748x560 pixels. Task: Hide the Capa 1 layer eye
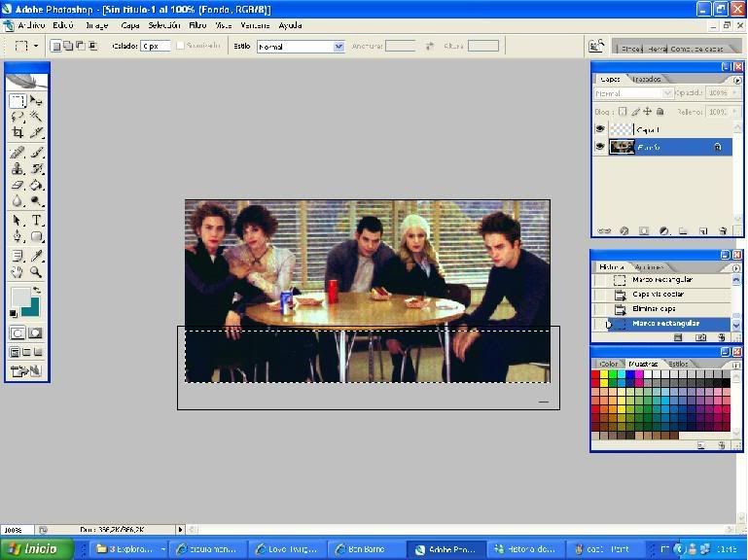[x=600, y=129]
